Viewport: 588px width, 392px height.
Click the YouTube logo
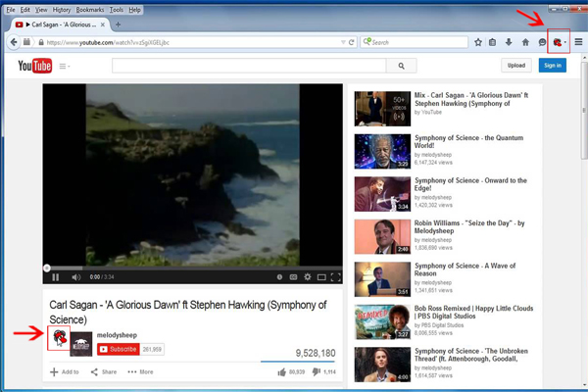pyautogui.click(x=35, y=66)
